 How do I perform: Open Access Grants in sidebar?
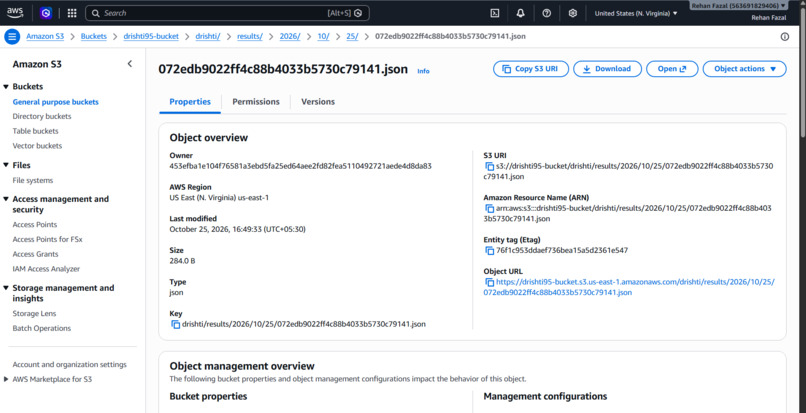pos(35,254)
